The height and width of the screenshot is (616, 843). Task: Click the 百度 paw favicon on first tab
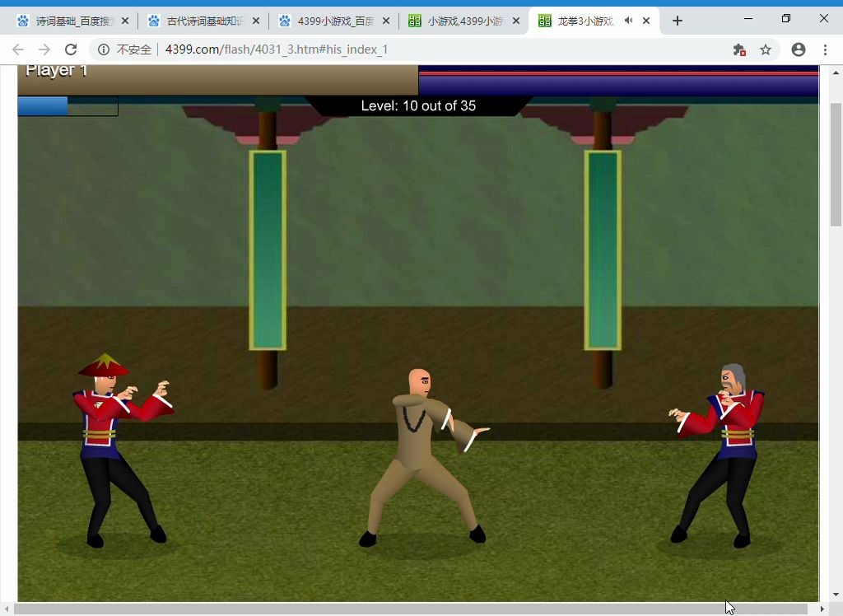(x=22, y=21)
